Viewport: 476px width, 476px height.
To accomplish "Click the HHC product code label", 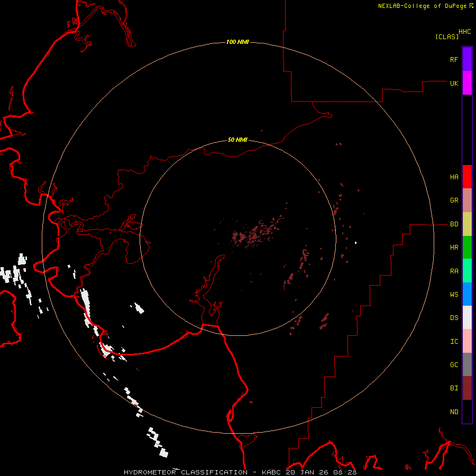I will [x=465, y=32].
